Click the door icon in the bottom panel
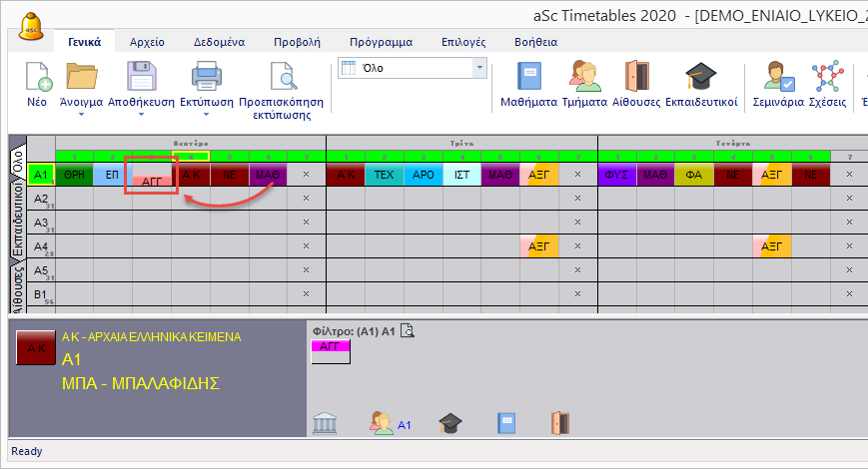Screen dimensions: 868x469 pyautogui.click(x=558, y=423)
